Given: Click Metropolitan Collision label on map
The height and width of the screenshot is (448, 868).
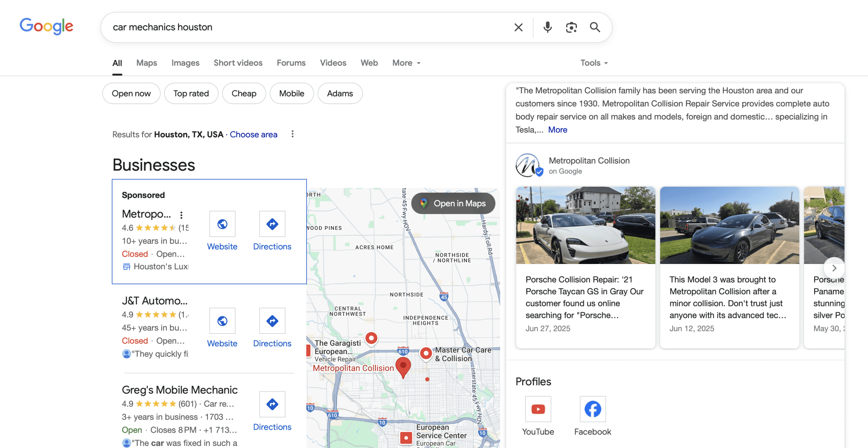Looking at the screenshot, I should click(353, 368).
